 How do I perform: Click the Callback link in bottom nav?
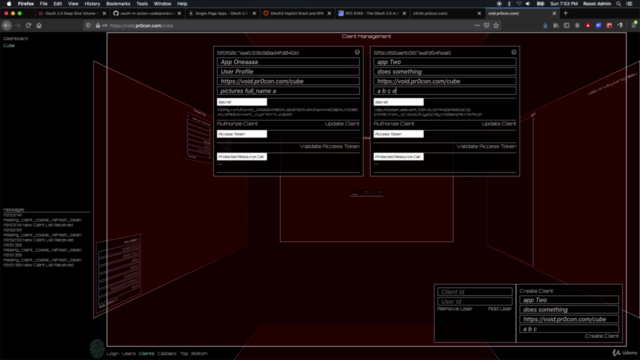pos(167,353)
